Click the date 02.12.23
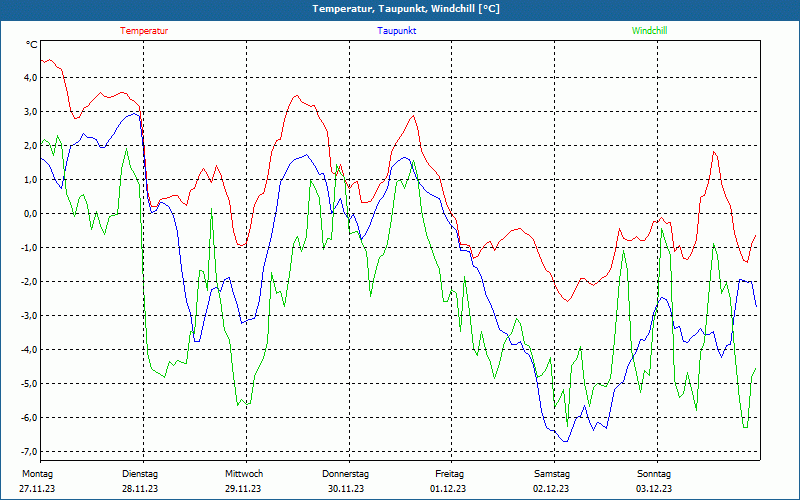 tap(551, 489)
